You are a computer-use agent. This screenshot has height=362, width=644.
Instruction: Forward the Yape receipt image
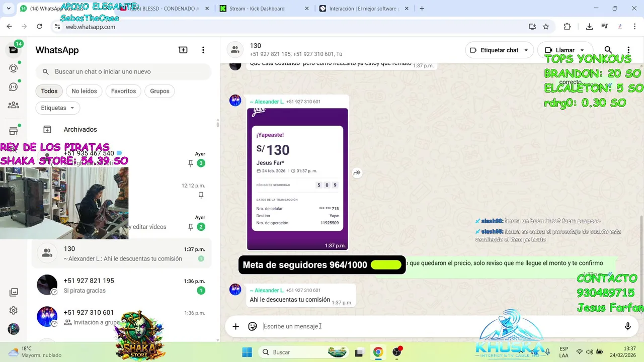(x=357, y=173)
